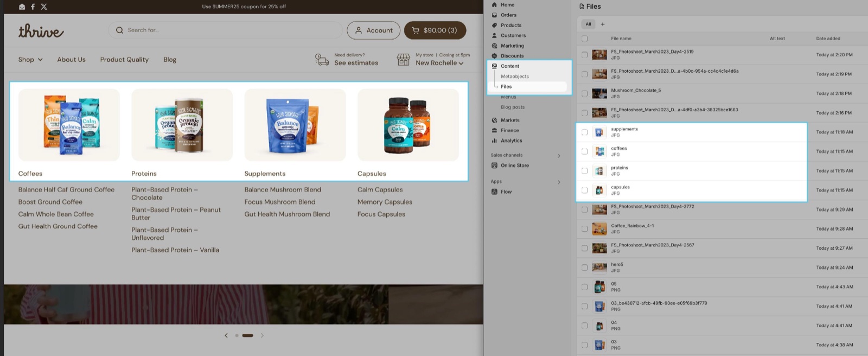This screenshot has height=356, width=868.
Task: Check the FS_Photoshoot_March2023_Day4-2519 file checkbox
Action: coord(584,55)
